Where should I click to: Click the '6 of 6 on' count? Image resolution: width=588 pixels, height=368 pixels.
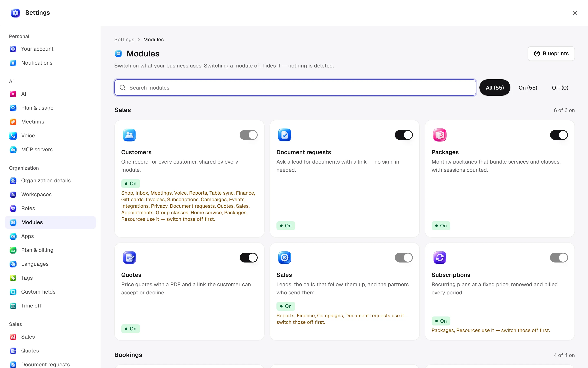pos(564,110)
